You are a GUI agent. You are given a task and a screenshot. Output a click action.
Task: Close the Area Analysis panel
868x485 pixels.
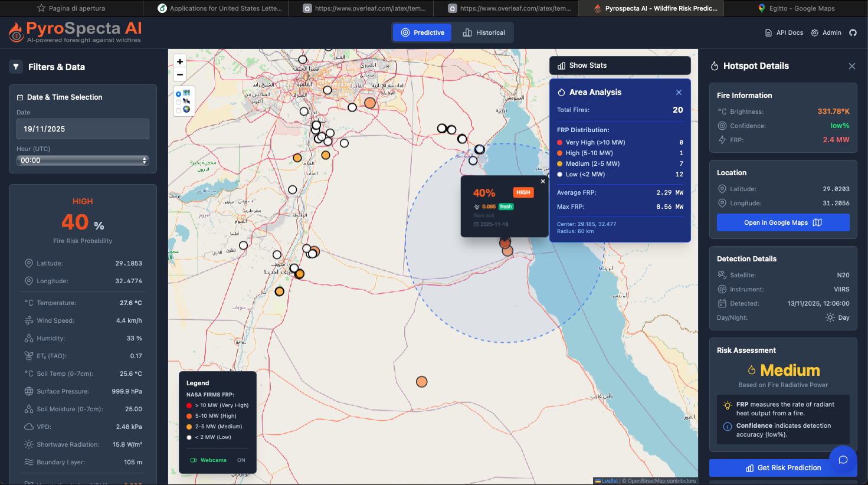click(x=679, y=92)
